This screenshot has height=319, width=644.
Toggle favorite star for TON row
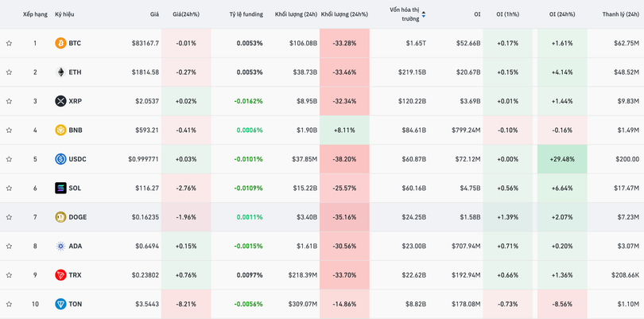(9, 304)
